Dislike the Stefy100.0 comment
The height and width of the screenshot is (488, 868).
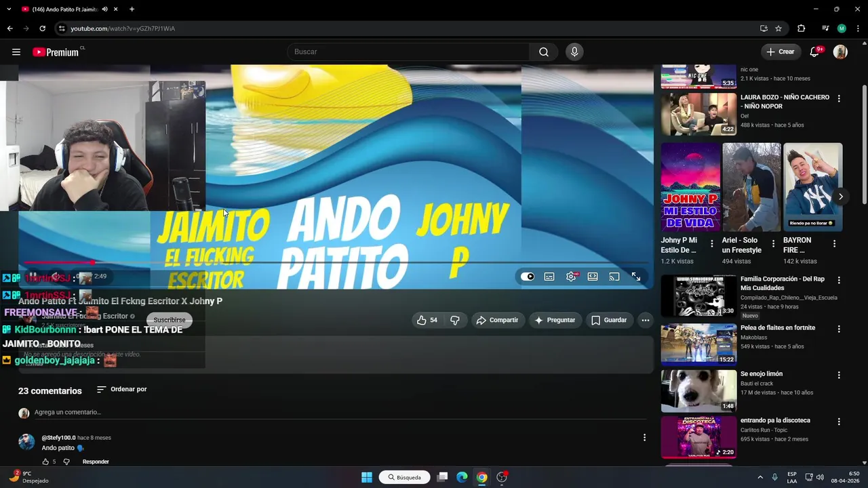point(66,462)
